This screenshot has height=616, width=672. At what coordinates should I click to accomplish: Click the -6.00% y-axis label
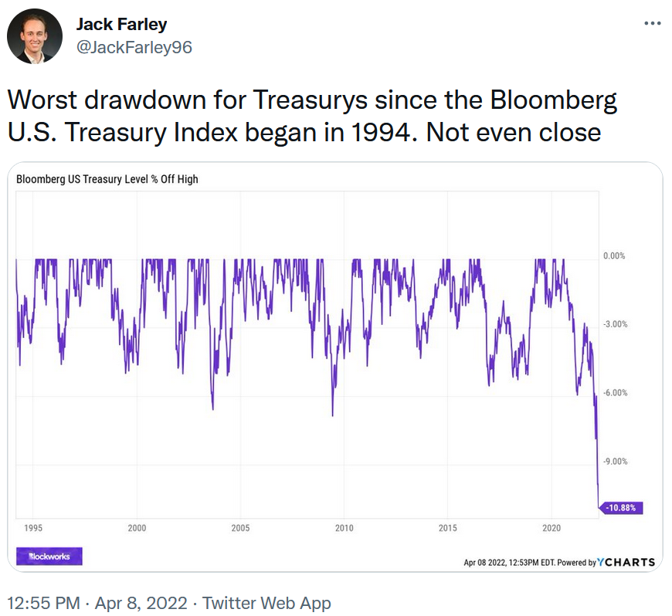tap(615, 393)
